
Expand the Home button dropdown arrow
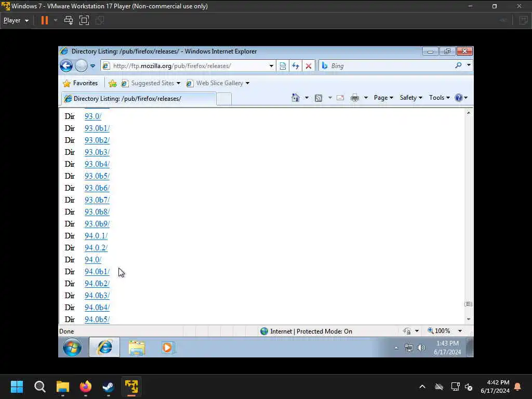pyautogui.click(x=307, y=98)
